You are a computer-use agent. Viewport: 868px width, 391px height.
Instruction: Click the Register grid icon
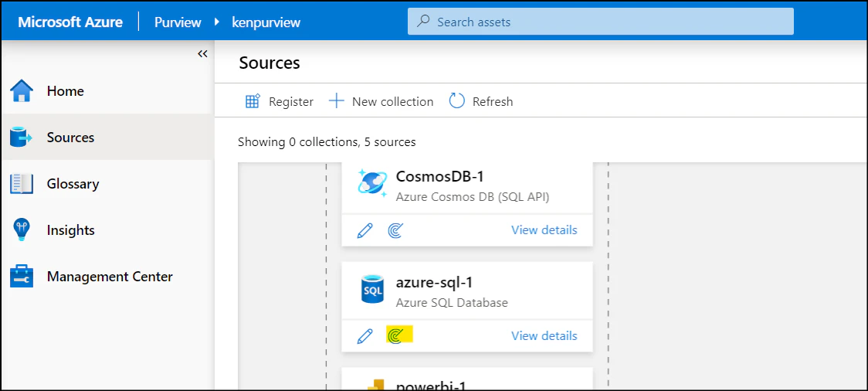click(253, 101)
